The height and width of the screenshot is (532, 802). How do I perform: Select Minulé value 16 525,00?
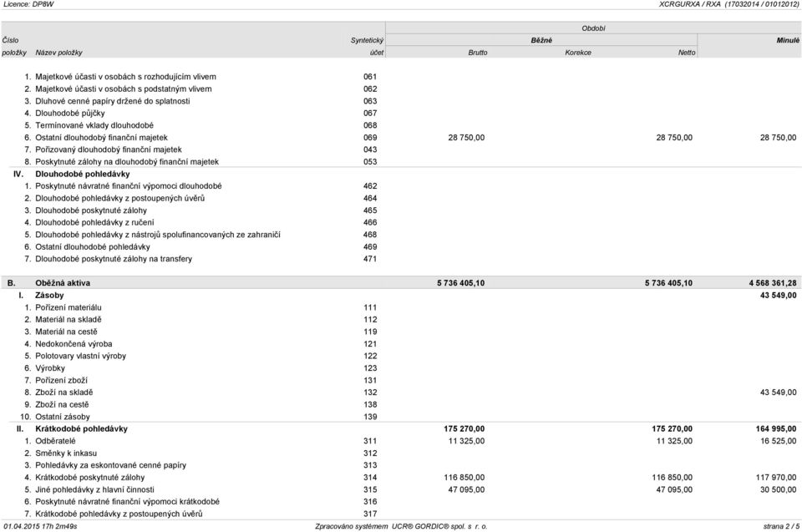[x=778, y=441]
